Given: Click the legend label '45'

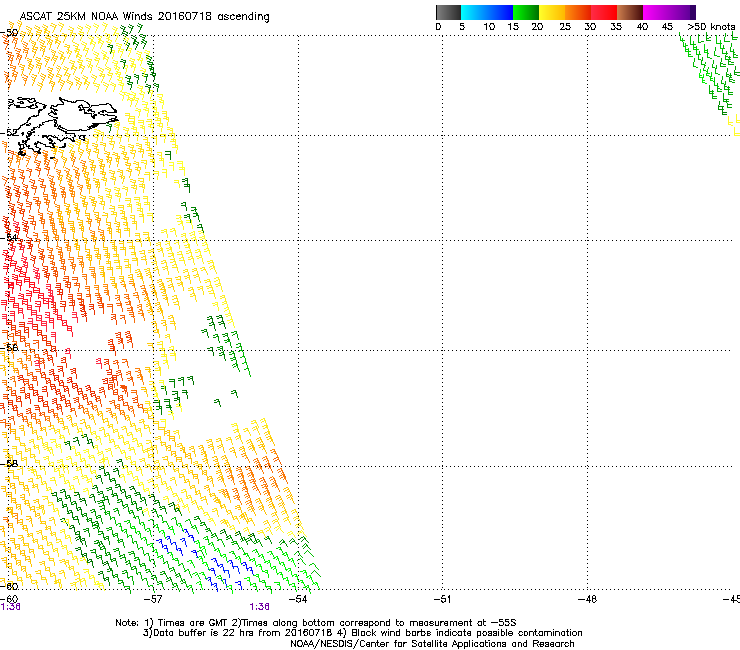Looking at the screenshot, I should (667, 27).
